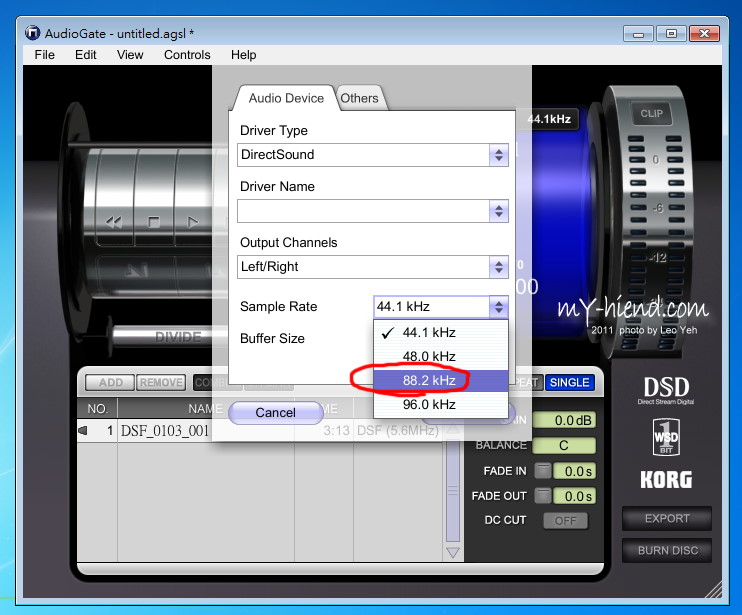This screenshot has height=615, width=742.
Task: Click the Cancel button
Action: 275,413
